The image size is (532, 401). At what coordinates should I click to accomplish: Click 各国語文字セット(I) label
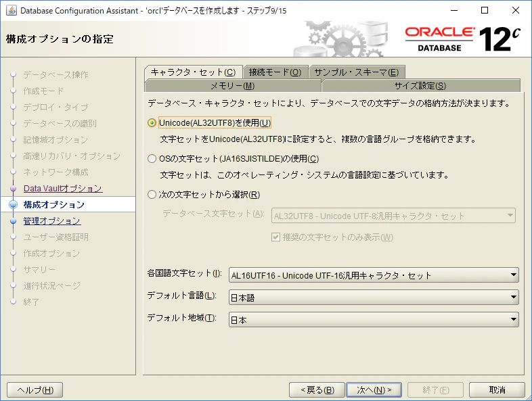pyautogui.click(x=185, y=273)
